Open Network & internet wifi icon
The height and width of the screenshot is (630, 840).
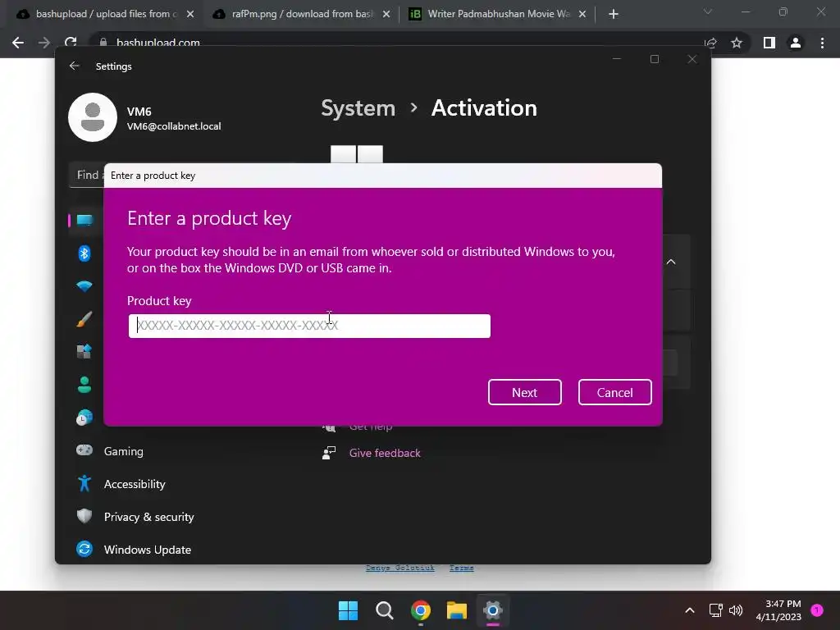point(84,286)
